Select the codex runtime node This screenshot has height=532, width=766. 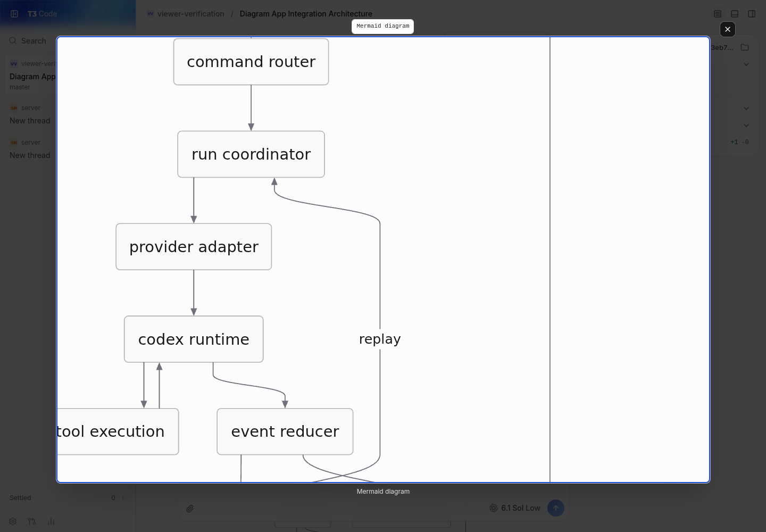194,339
